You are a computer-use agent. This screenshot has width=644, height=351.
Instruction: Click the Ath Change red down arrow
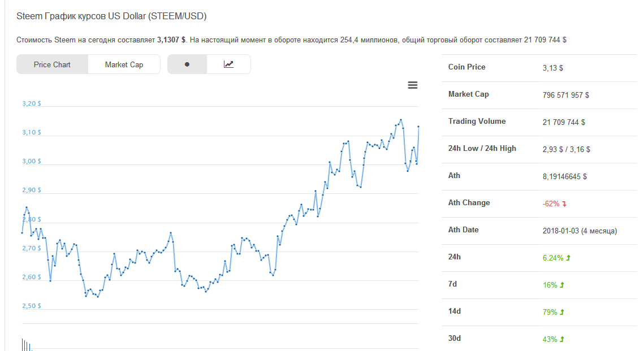click(564, 204)
